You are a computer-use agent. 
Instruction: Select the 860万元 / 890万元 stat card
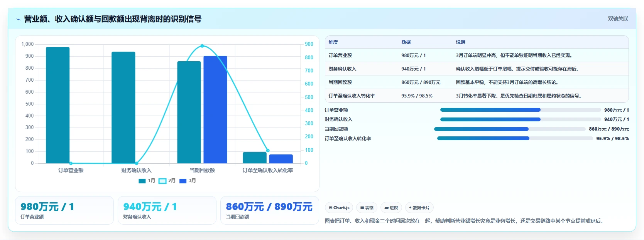pyautogui.click(x=270, y=210)
